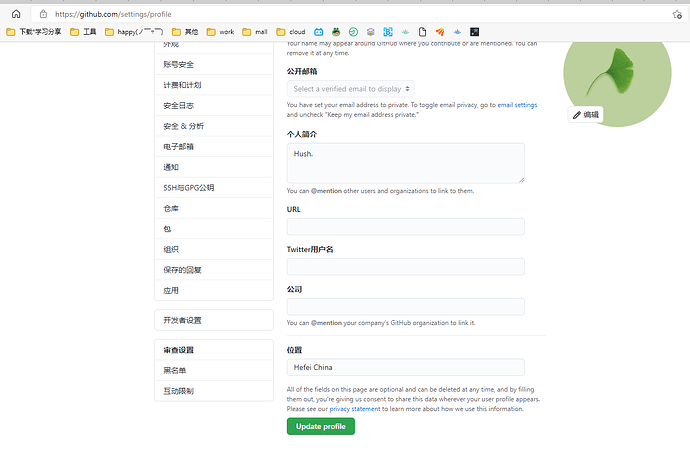
Task: Click the orange-red wing bookmark icon
Action: click(440, 32)
